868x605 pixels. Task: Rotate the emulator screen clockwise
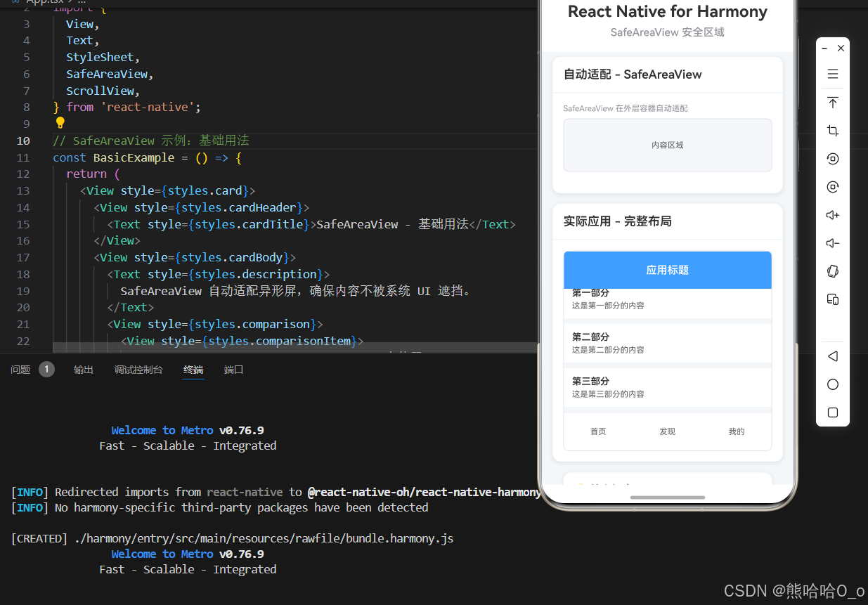click(833, 187)
